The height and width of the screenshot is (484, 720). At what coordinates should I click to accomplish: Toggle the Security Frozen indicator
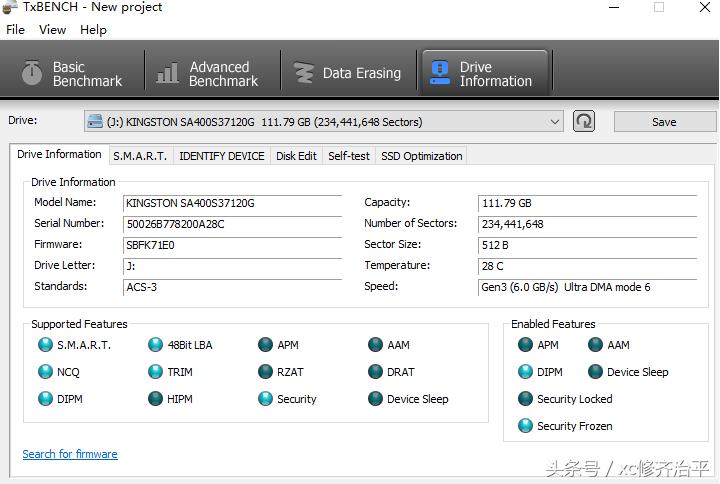coord(526,426)
